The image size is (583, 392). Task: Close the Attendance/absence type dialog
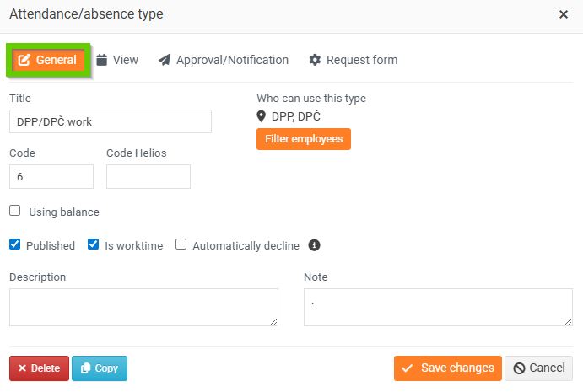point(564,14)
